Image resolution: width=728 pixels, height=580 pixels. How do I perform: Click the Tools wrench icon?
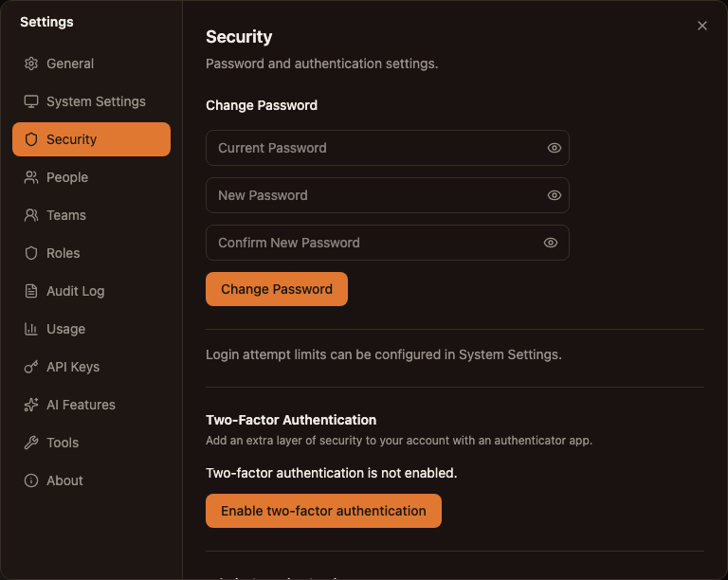[x=31, y=443]
